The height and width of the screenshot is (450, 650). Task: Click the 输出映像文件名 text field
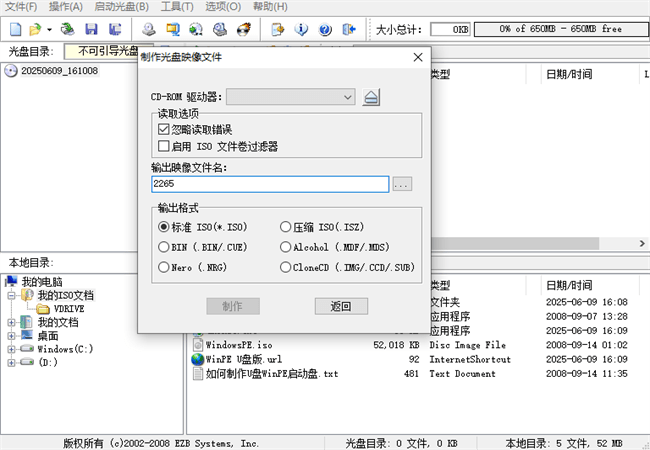pyautogui.click(x=268, y=185)
